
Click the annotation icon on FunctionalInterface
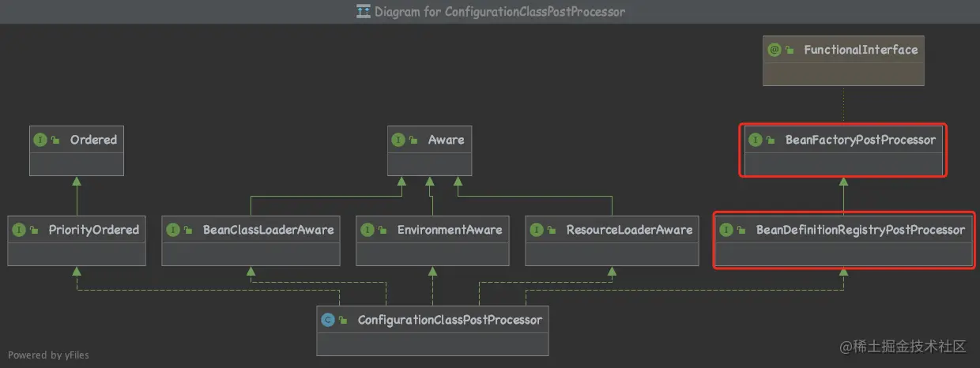(x=775, y=50)
